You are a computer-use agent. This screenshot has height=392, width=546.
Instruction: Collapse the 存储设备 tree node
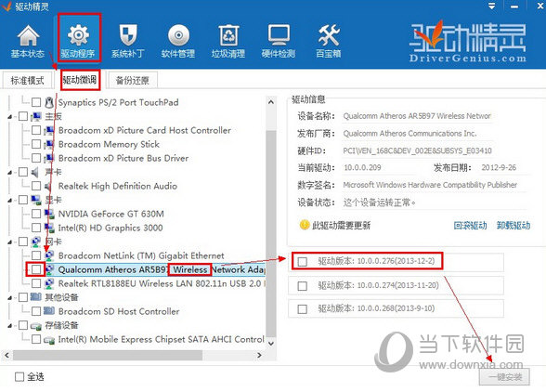(10, 326)
